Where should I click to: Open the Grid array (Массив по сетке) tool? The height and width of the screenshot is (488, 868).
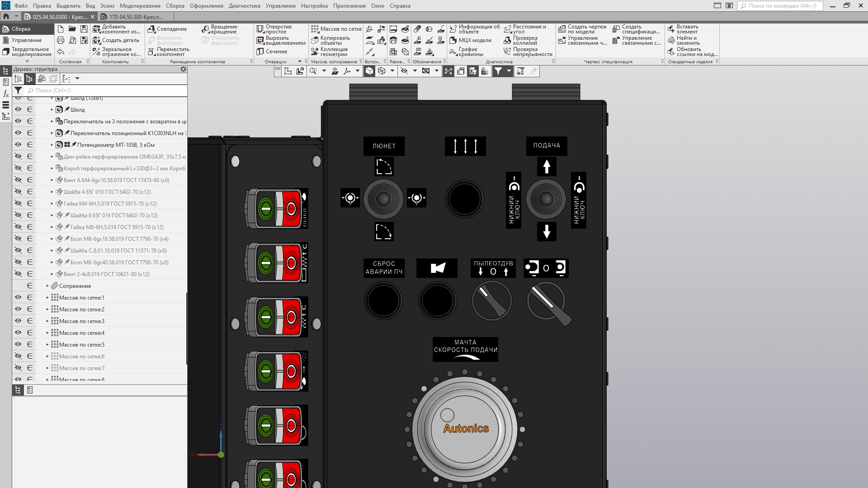(x=315, y=29)
